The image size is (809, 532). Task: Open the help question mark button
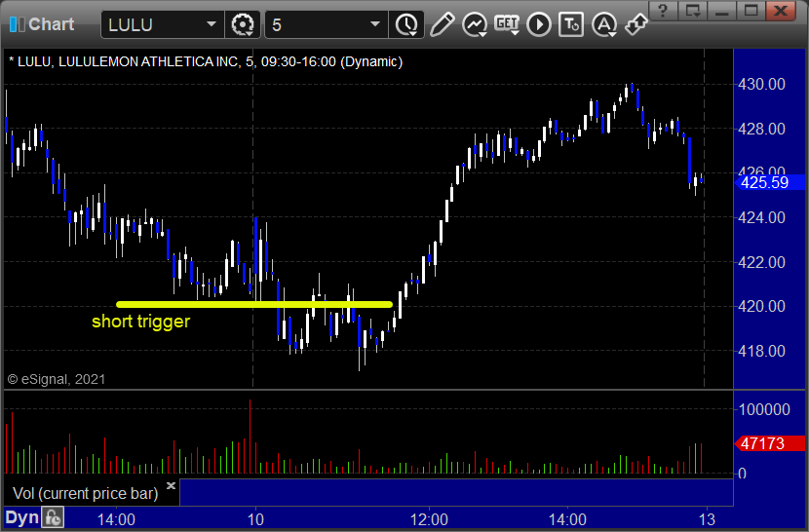click(664, 11)
